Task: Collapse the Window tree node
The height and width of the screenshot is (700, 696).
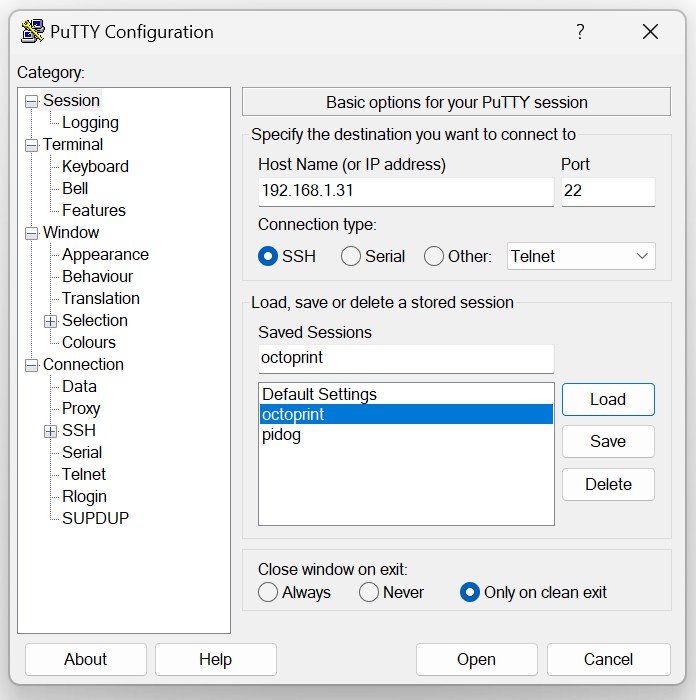Action: coord(31,233)
